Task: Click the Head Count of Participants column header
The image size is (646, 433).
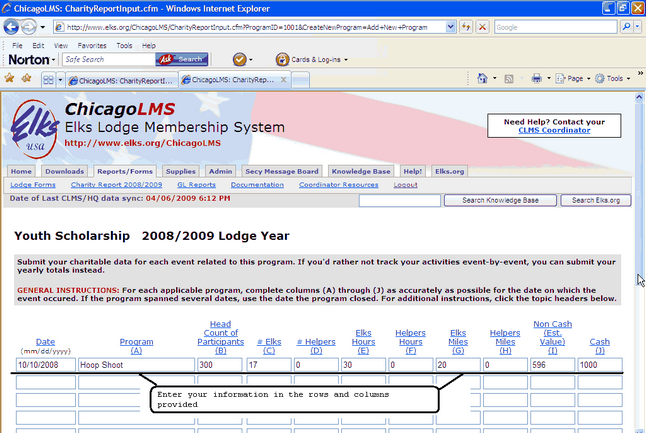Action: point(220,337)
